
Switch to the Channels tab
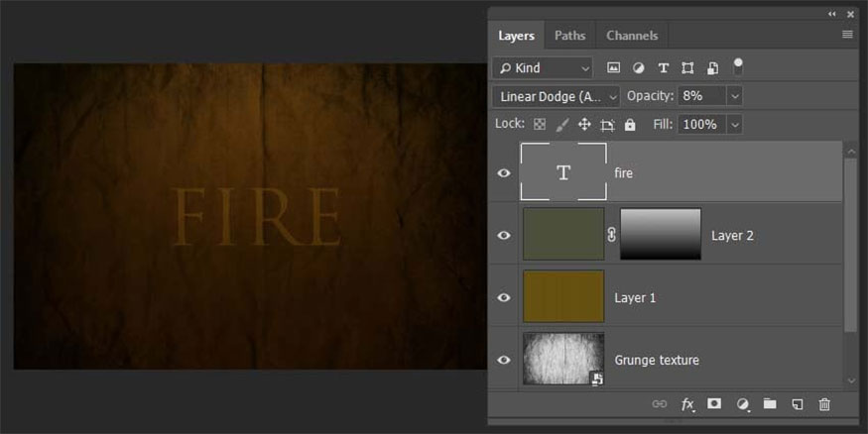coord(632,36)
